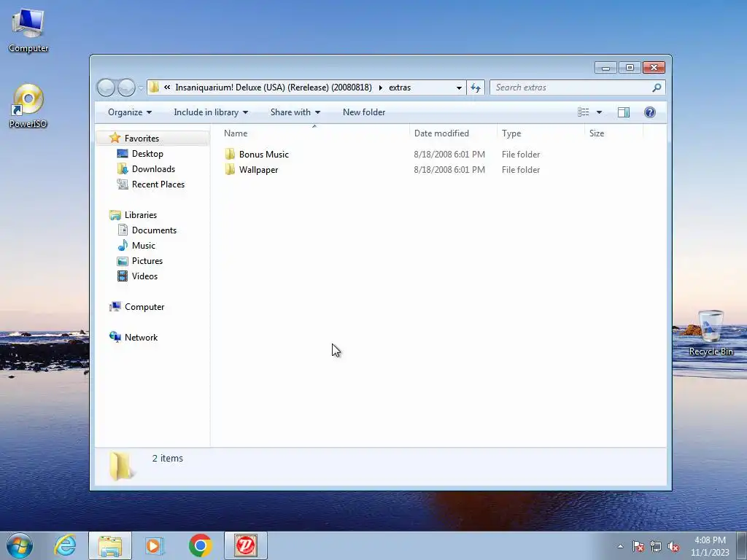Image resolution: width=747 pixels, height=560 pixels.
Task: Sort by Size column header
Action: [614, 133]
